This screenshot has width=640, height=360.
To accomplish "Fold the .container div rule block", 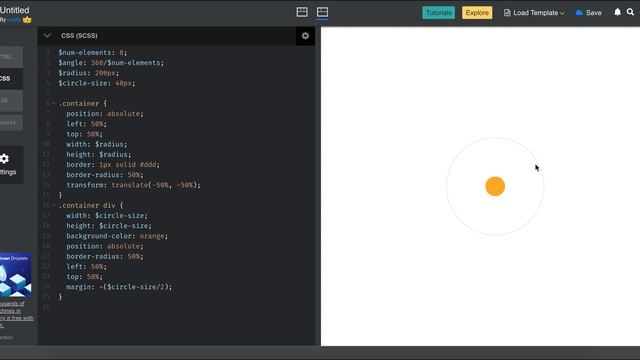I will (x=53, y=205).
